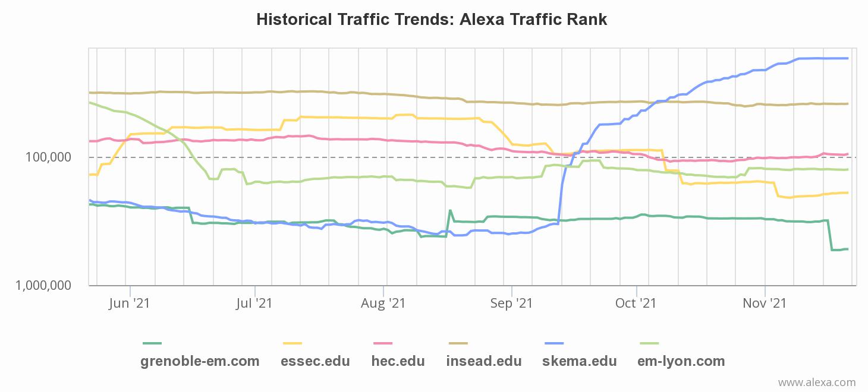The height and width of the screenshot is (392, 868).
Task: Click the blue skema.edu legend swatch
Action: [x=553, y=343]
